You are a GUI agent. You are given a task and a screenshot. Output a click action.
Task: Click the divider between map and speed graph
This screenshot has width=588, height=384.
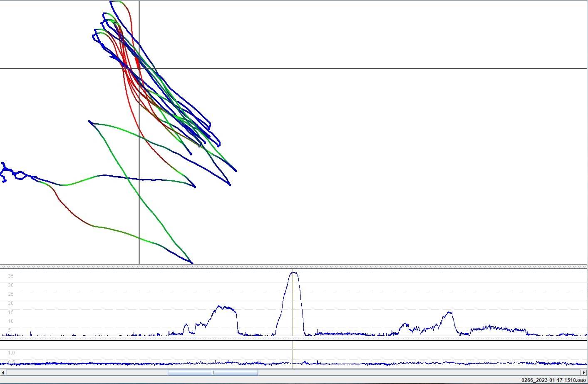click(x=293, y=267)
